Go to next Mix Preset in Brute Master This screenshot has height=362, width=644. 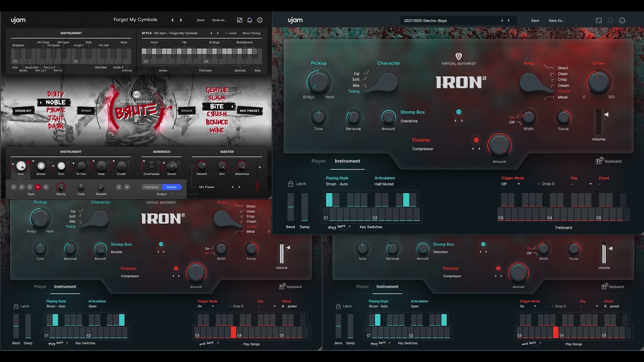point(239,187)
